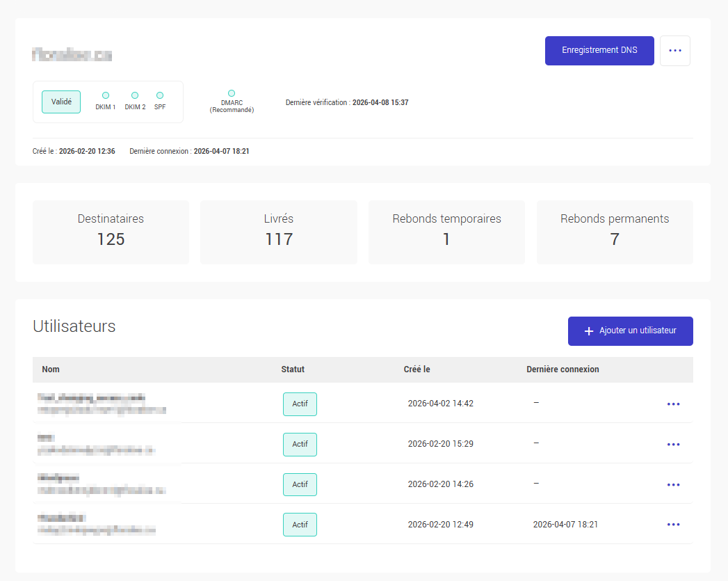
Task: Click the plus icon on Ajouter un utilisateur
Action: [588, 331]
